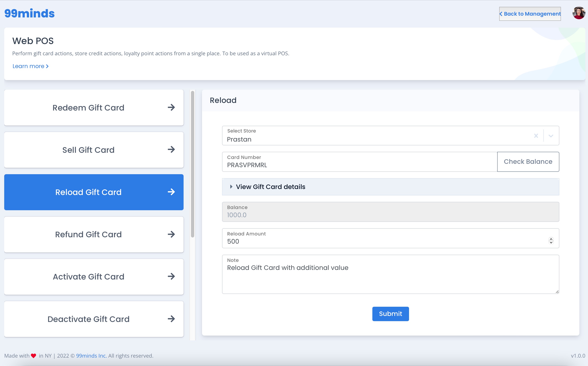Click the disabled Balance field
Viewport: 588px width, 366px height.
click(x=391, y=212)
